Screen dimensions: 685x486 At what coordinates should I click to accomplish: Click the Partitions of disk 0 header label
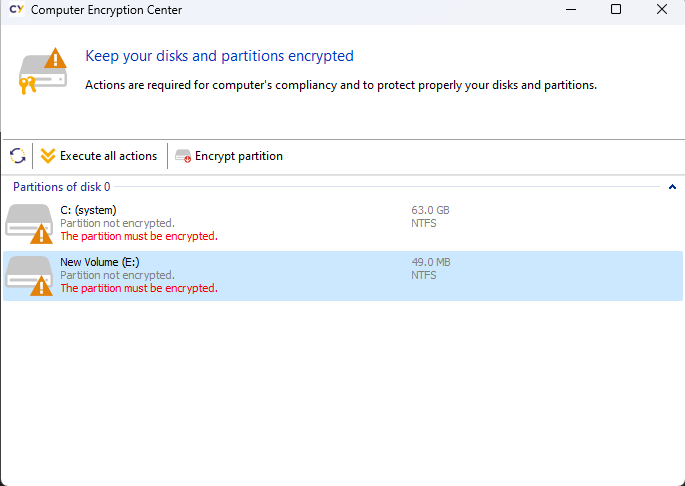point(61,187)
